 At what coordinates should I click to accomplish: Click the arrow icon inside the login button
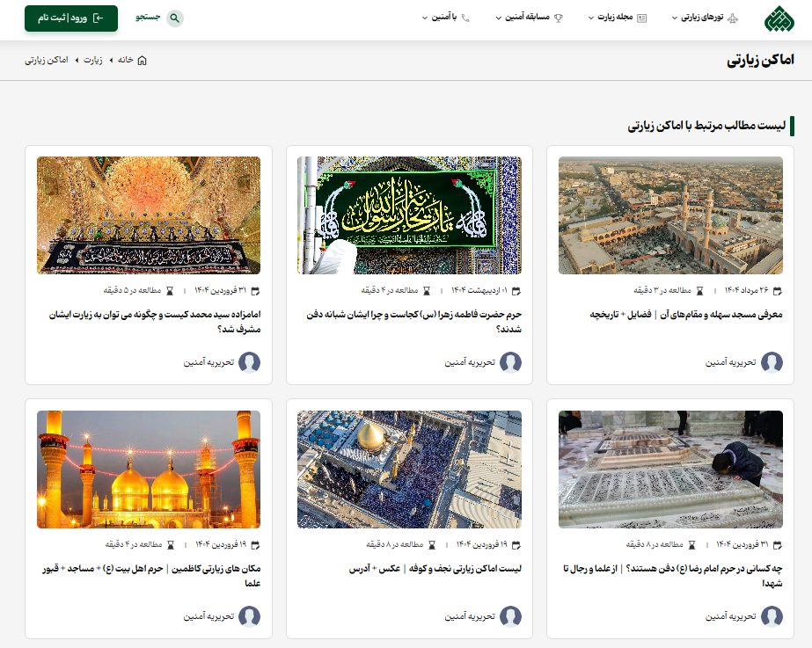99,18
